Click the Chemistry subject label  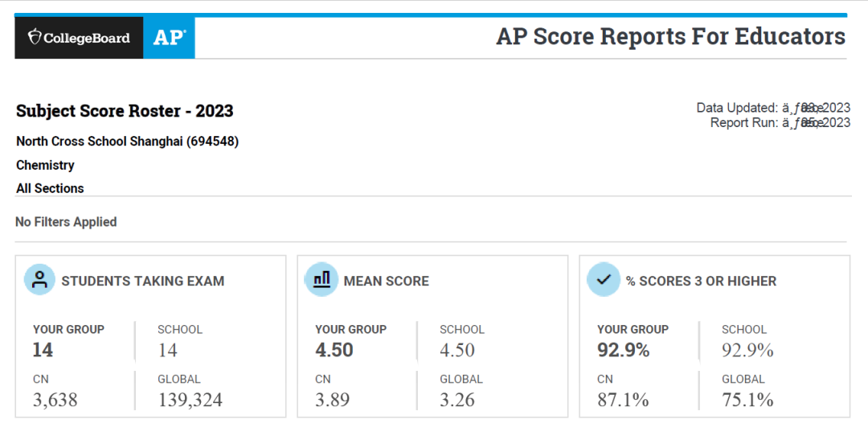[x=45, y=165]
